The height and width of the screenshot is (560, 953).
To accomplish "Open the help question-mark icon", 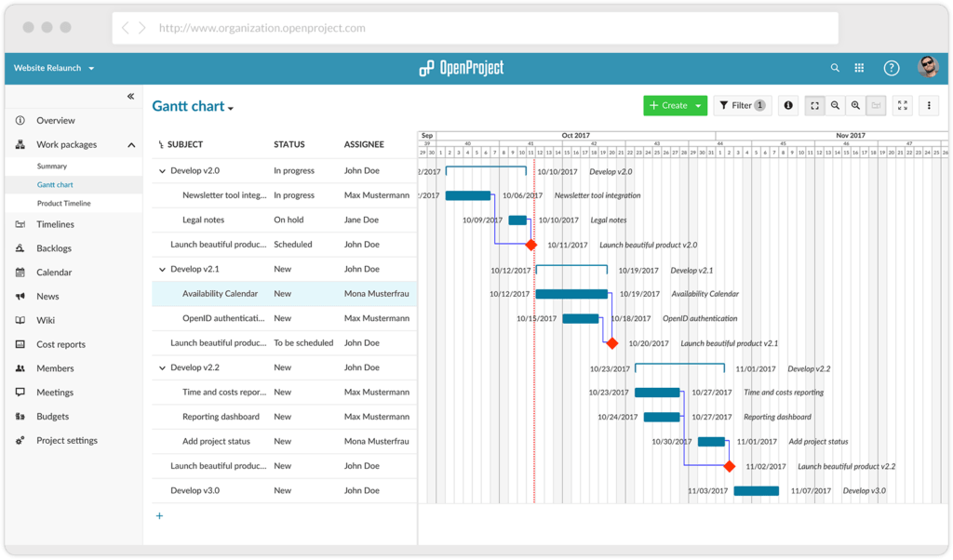I will pyautogui.click(x=891, y=67).
